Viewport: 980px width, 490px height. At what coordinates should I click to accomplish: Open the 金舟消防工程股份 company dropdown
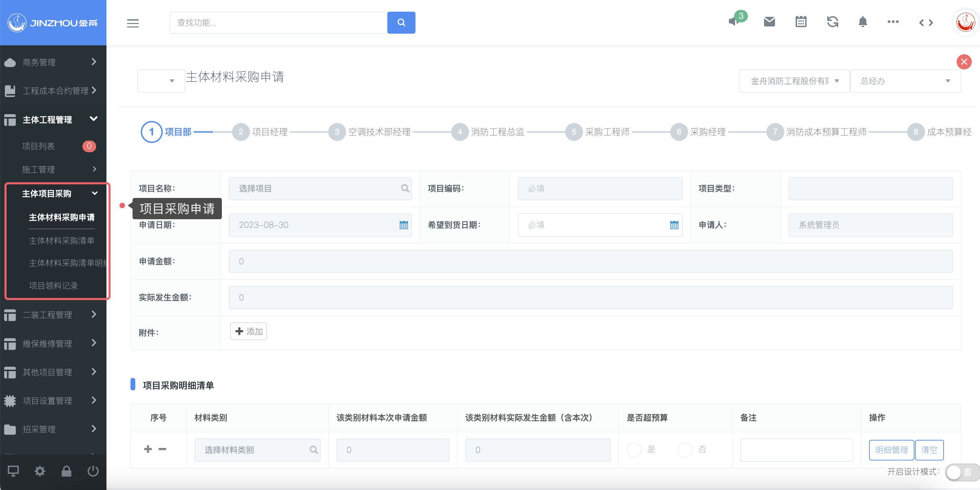pos(794,81)
